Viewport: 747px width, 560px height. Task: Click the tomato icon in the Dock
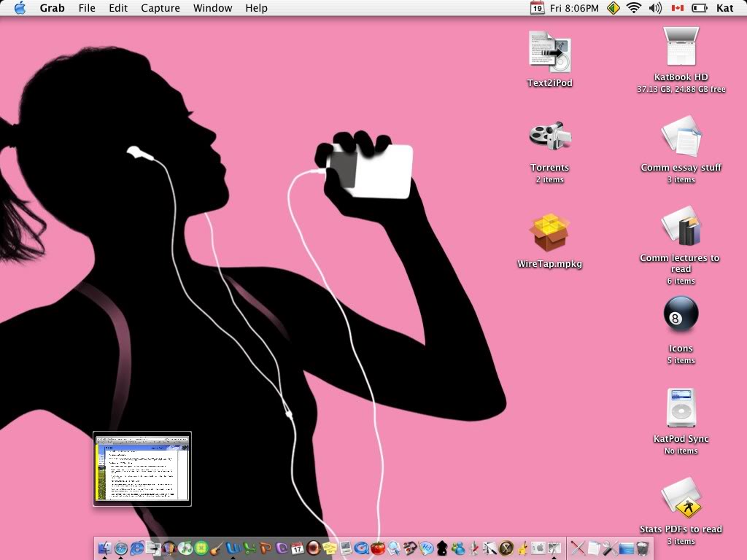(x=379, y=548)
